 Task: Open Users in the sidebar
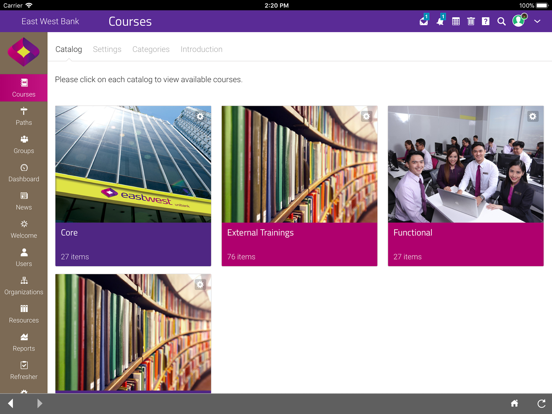click(x=24, y=257)
